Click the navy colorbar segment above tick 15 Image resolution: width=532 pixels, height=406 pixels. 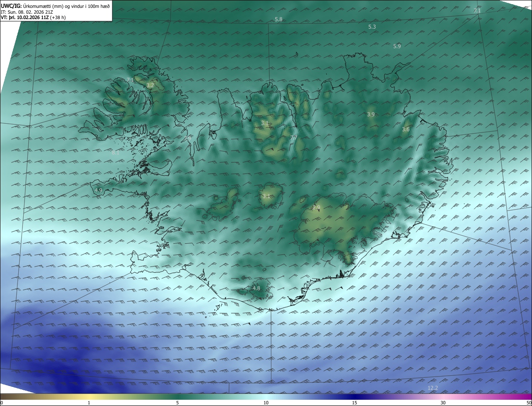tap(355, 397)
